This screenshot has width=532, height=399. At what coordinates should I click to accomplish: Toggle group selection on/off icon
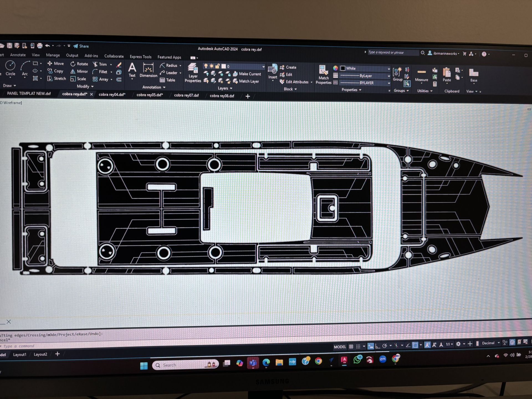pos(407,83)
